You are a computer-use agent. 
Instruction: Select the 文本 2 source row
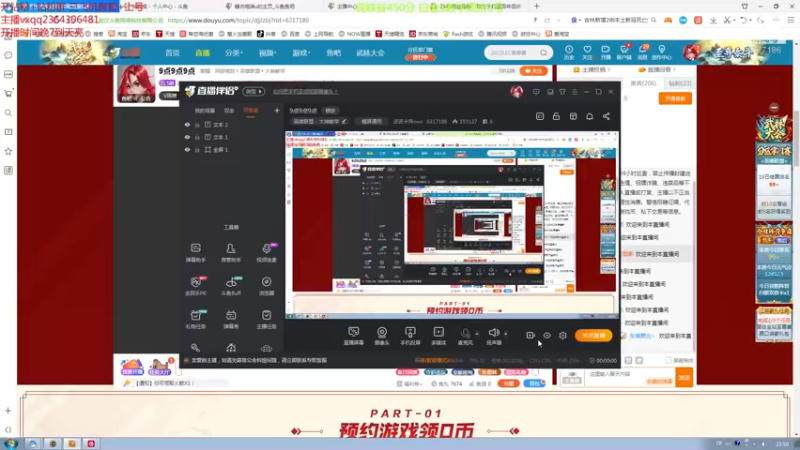coord(232,124)
